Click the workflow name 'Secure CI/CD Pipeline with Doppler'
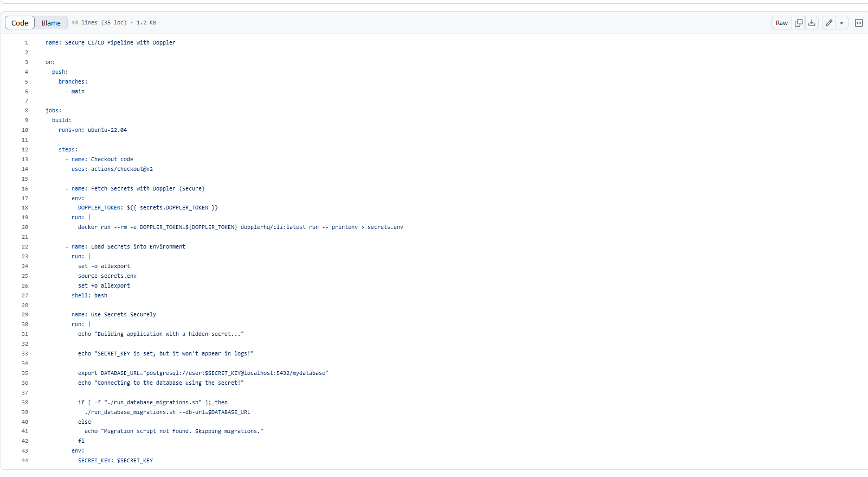Screen dimensions: 868x477 [x=120, y=42]
